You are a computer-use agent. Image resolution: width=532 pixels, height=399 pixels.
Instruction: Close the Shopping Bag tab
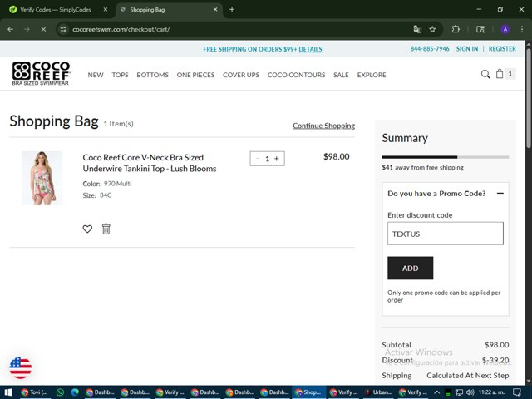pos(215,9)
